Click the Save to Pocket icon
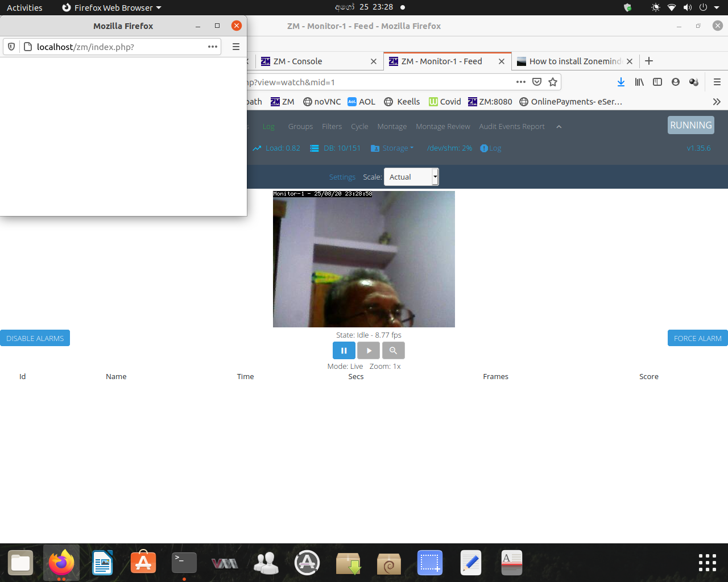Viewport: 728px width, 582px height. (x=537, y=82)
